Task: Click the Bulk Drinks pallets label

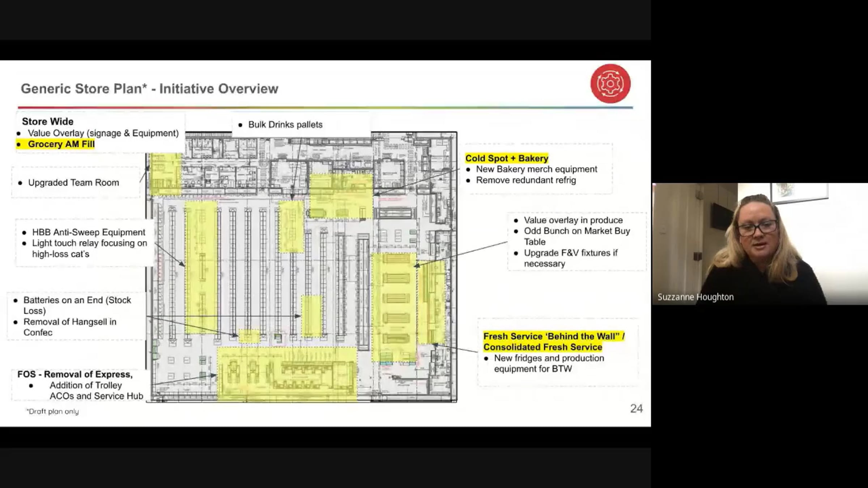Action: pos(285,125)
